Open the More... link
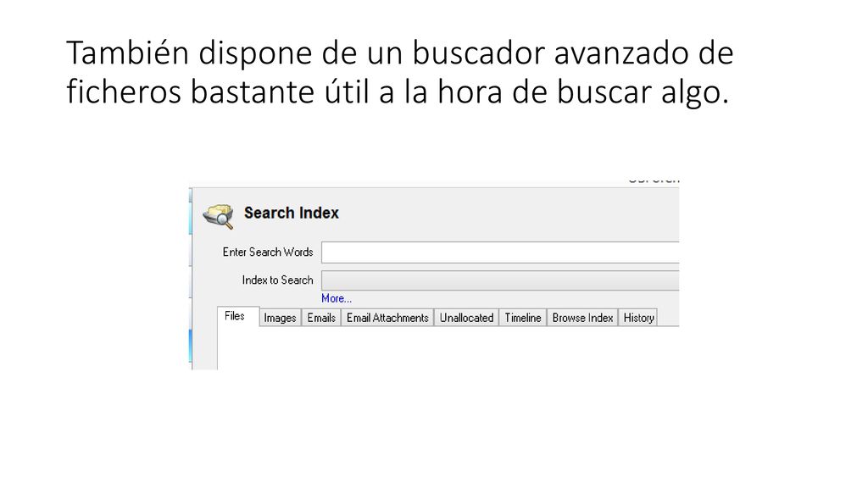The width and height of the screenshot is (868, 488). pos(336,298)
